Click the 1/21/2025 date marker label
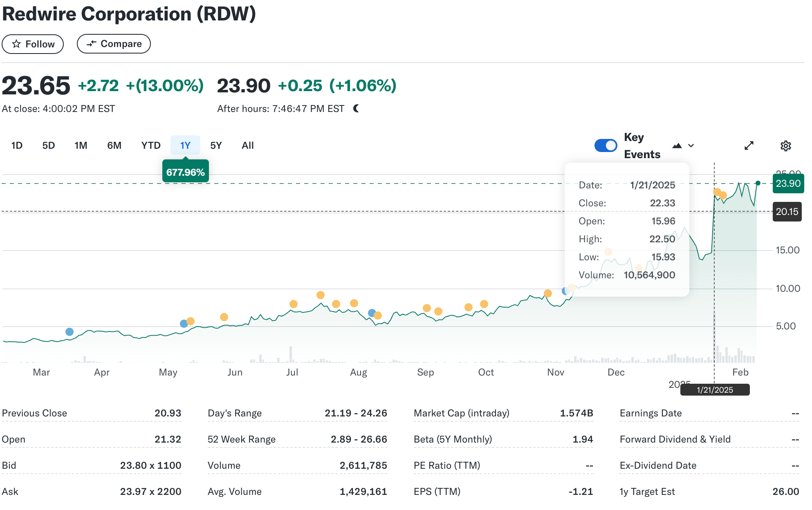The width and height of the screenshot is (812, 510). 715,390
